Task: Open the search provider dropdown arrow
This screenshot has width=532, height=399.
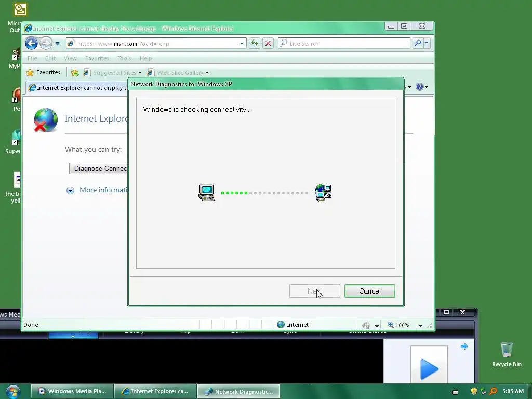Action: (427, 43)
